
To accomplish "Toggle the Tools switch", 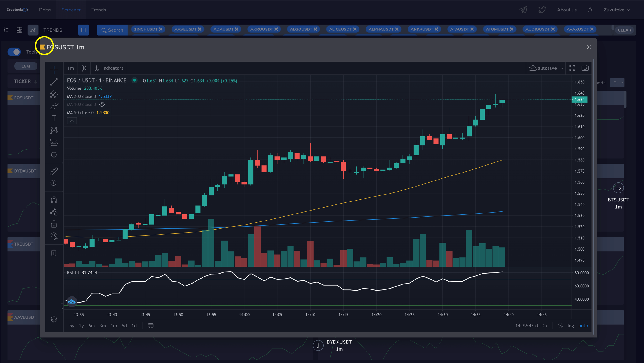I will pos(14,52).
